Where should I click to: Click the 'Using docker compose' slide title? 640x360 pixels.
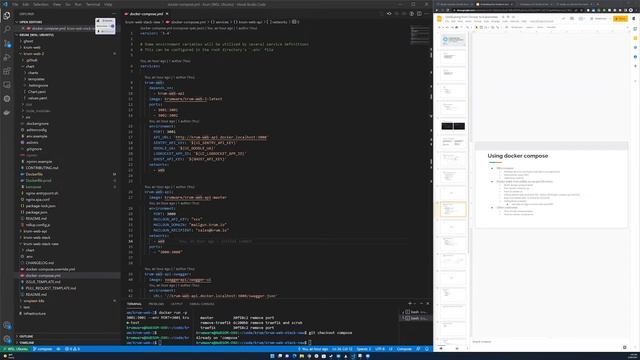pos(518,156)
